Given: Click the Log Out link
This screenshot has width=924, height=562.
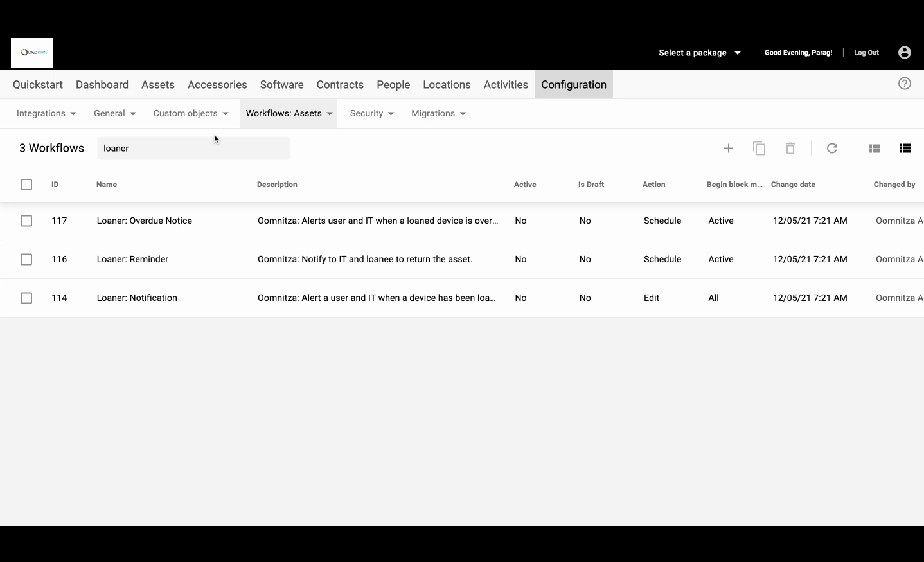Looking at the screenshot, I should 866,53.
